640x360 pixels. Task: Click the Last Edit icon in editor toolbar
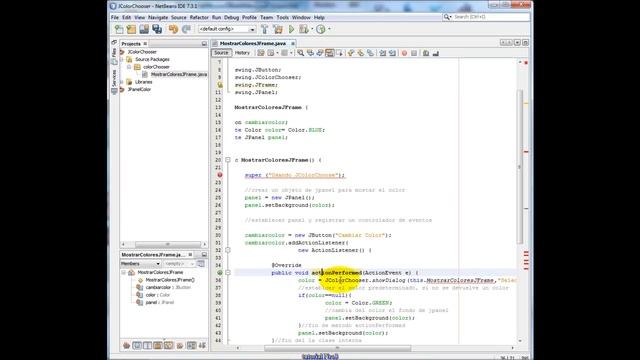click(261, 53)
